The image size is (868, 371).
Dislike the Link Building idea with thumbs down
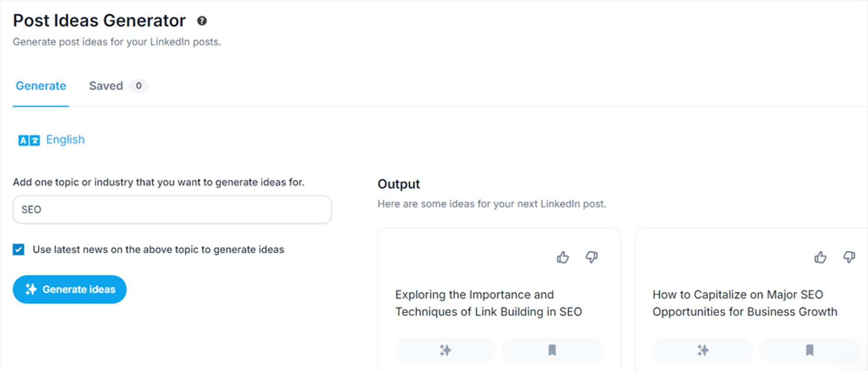pos(592,258)
